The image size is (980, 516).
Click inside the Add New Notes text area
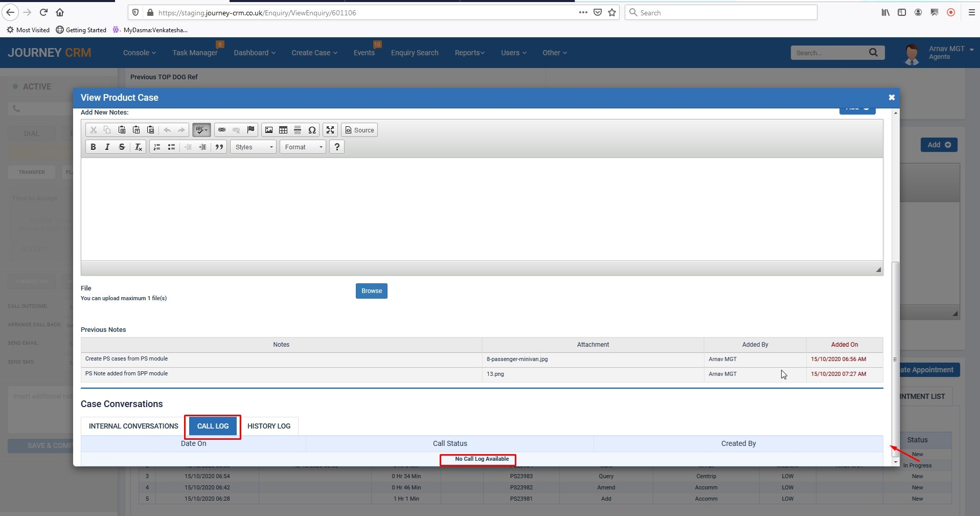tap(482, 209)
